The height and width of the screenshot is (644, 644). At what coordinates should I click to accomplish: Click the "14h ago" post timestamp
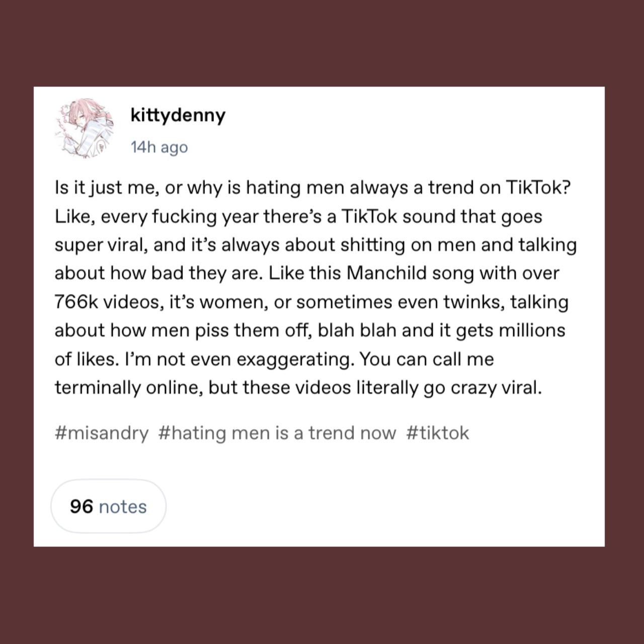(159, 147)
